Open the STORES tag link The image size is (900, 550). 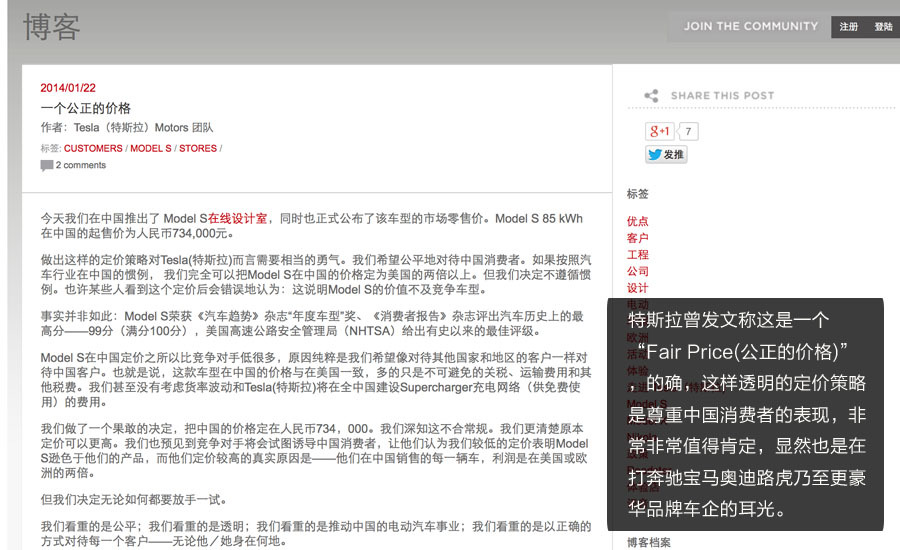click(x=198, y=148)
